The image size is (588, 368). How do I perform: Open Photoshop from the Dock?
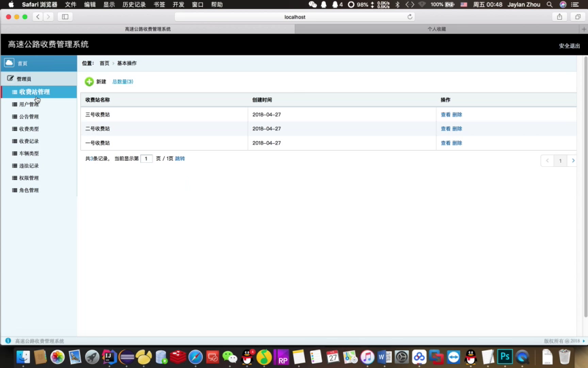pyautogui.click(x=505, y=356)
